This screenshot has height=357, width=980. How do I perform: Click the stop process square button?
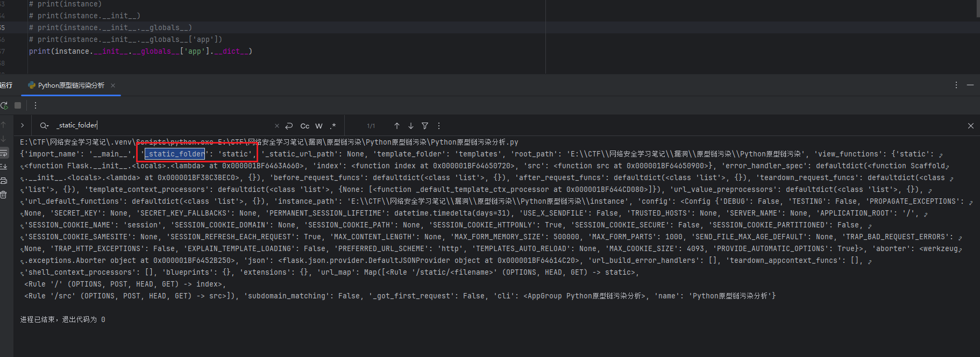(18, 105)
